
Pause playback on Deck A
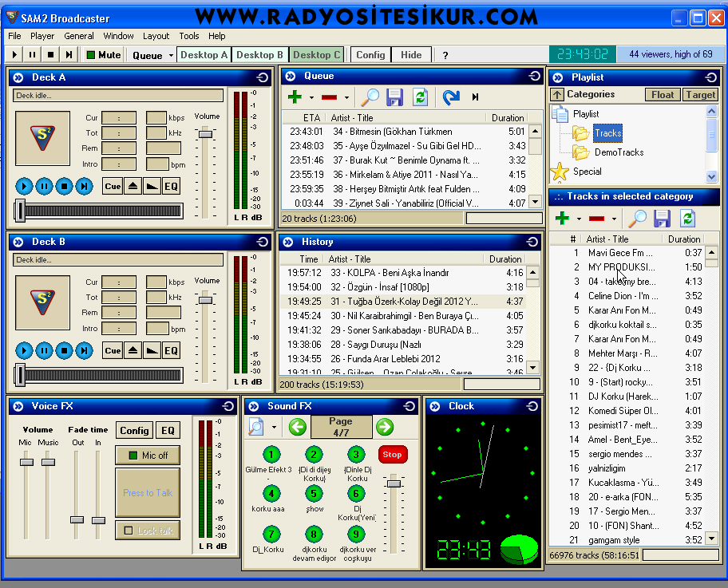click(x=44, y=187)
